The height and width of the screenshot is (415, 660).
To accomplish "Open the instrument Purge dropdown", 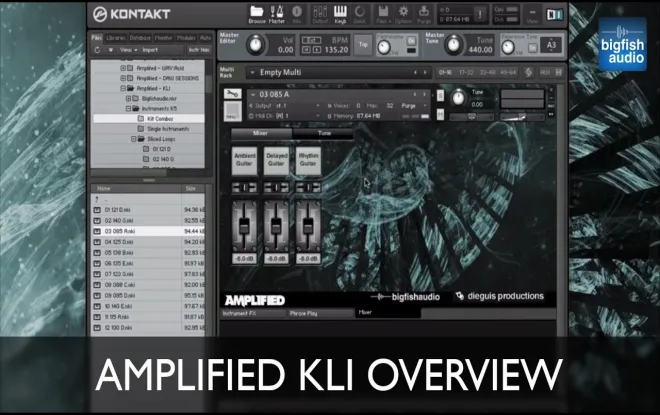I will [x=414, y=106].
